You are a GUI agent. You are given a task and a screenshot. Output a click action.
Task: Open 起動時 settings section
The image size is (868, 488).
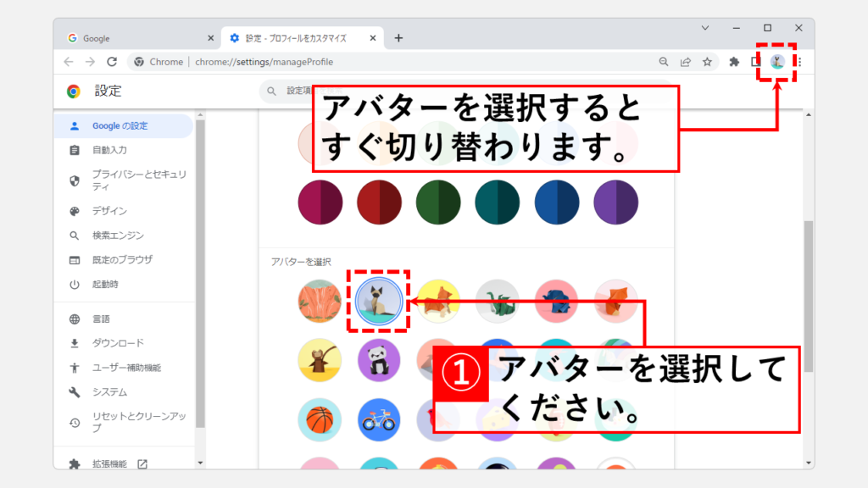pyautogui.click(x=124, y=285)
